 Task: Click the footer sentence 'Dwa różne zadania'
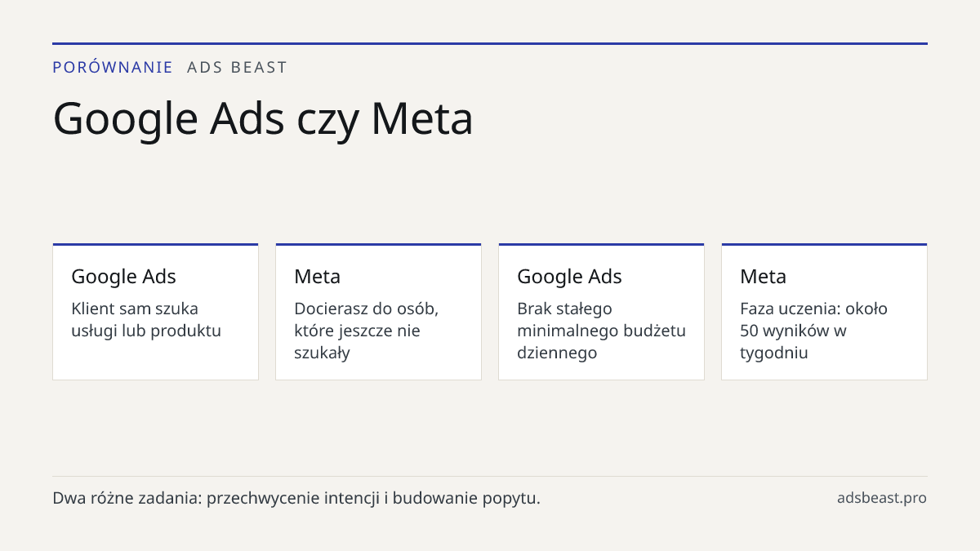(x=296, y=498)
